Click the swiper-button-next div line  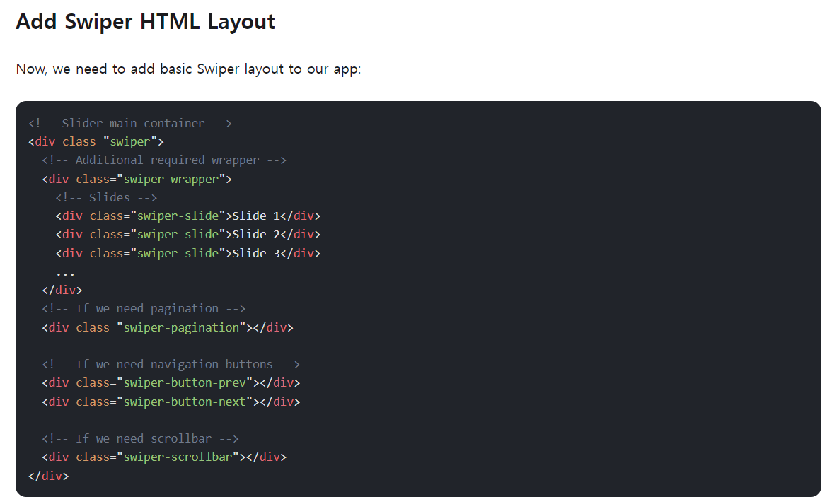coord(171,402)
